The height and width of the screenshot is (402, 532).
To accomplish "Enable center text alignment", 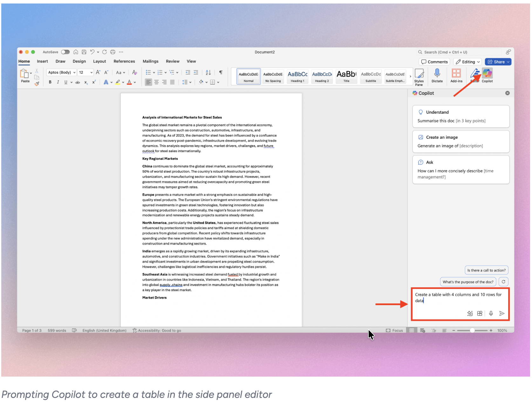I will (156, 82).
